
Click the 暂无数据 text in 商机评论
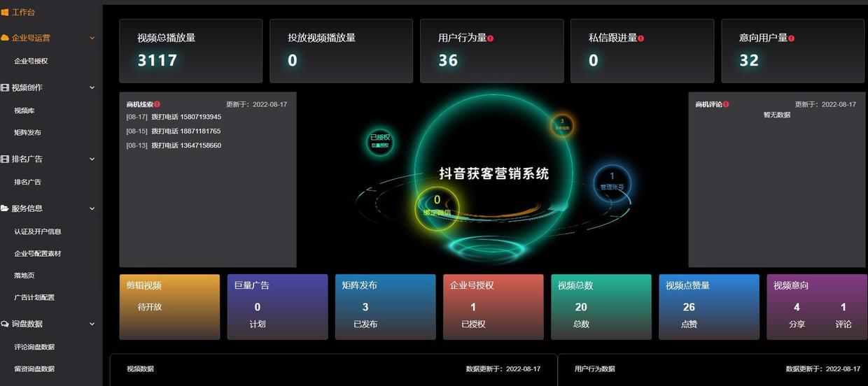(x=777, y=115)
